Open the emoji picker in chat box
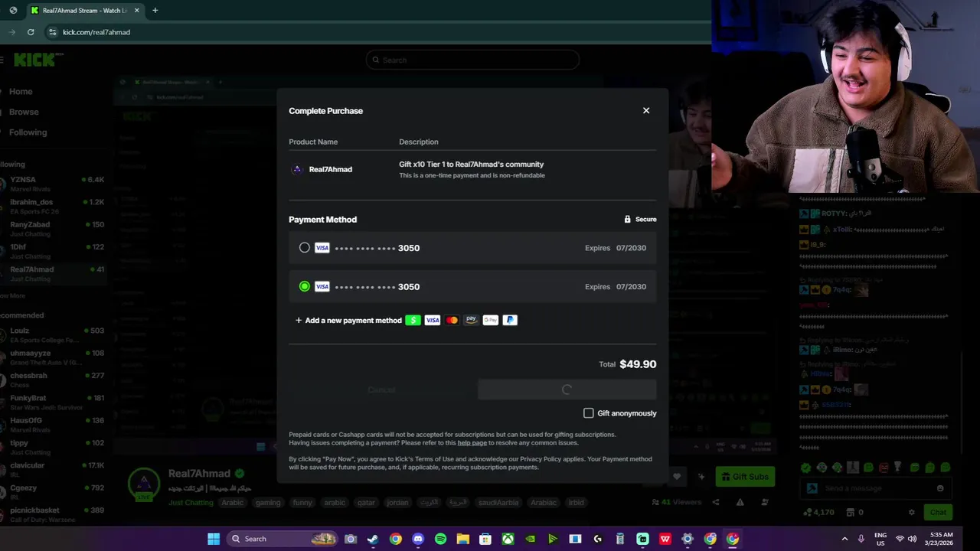 [x=940, y=488]
